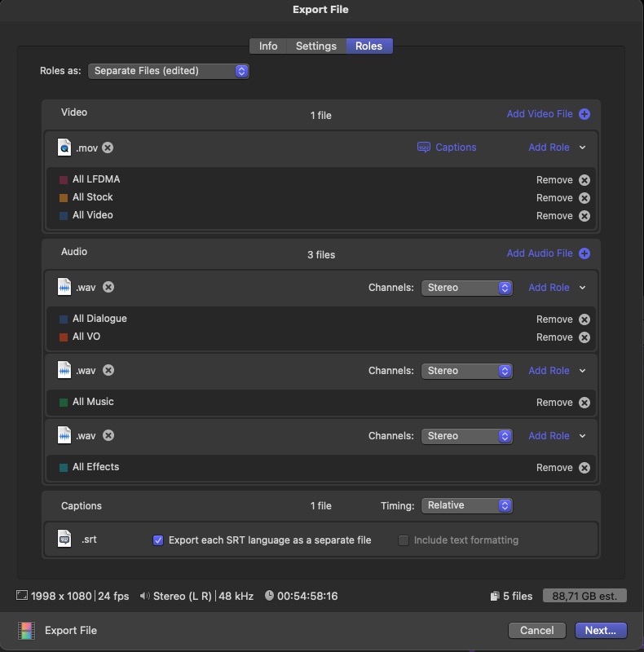644x652 pixels.
Task: Click the remove icon for All Effects
Action: [584, 468]
